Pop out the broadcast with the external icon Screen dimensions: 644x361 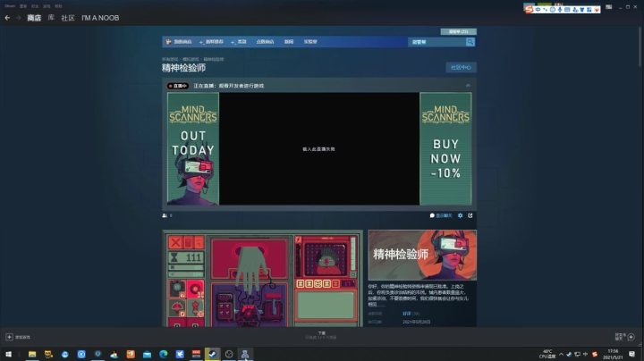(x=470, y=215)
